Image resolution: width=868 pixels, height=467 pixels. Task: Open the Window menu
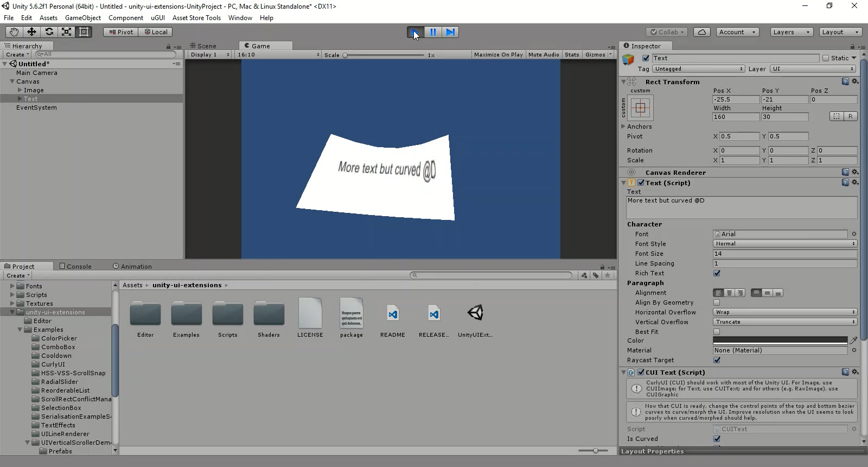tap(240, 18)
